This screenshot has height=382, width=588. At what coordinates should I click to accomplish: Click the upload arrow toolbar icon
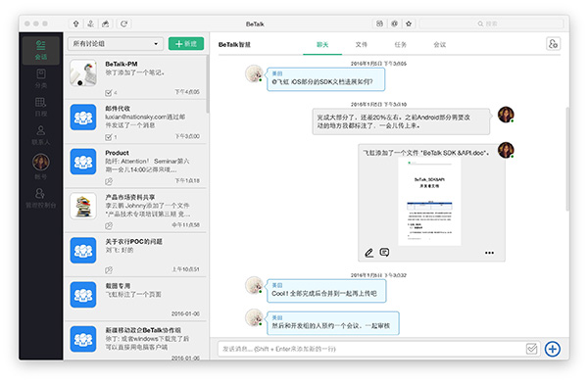point(76,24)
